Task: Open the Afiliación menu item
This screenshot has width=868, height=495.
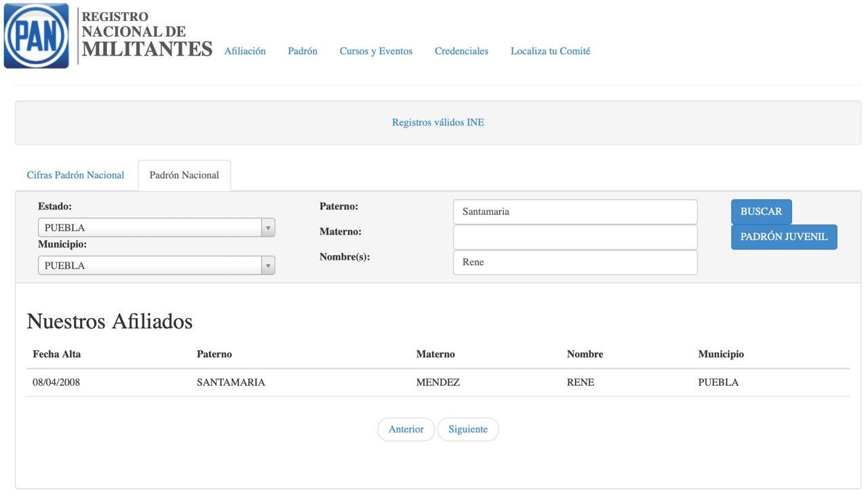Action: coord(245,51)
